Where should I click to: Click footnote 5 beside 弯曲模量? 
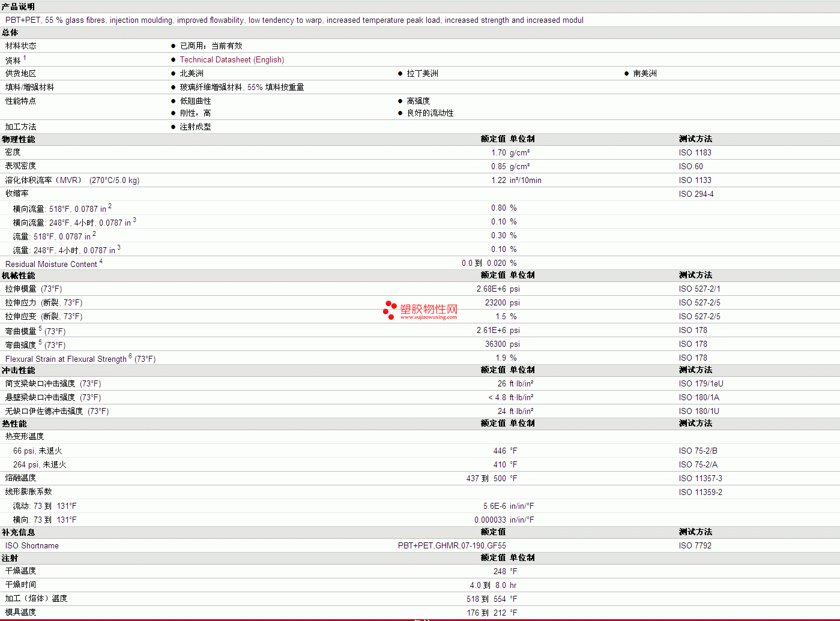pos(40,329)
